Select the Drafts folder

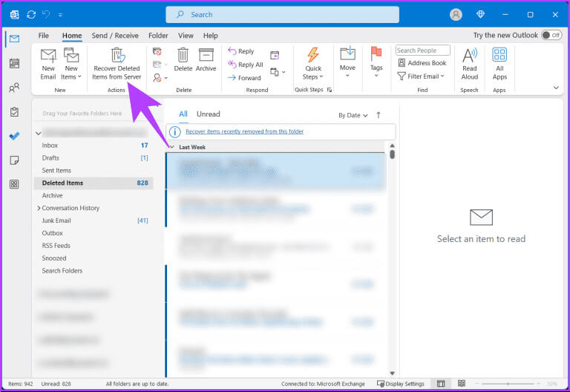point(94,158)
